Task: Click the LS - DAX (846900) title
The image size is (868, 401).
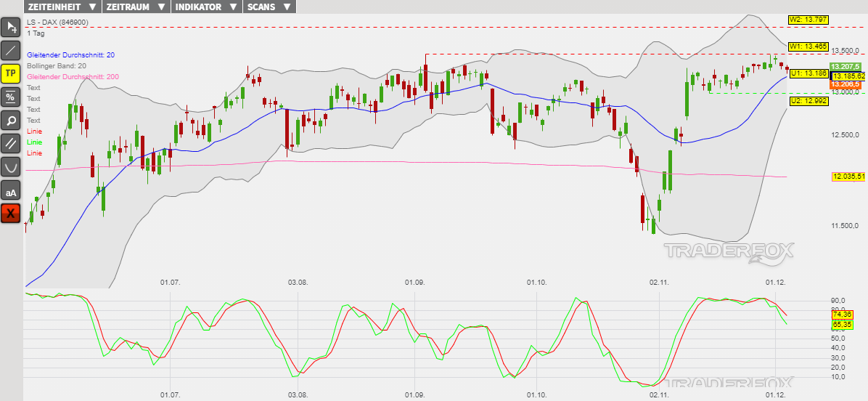Action: 57,22
